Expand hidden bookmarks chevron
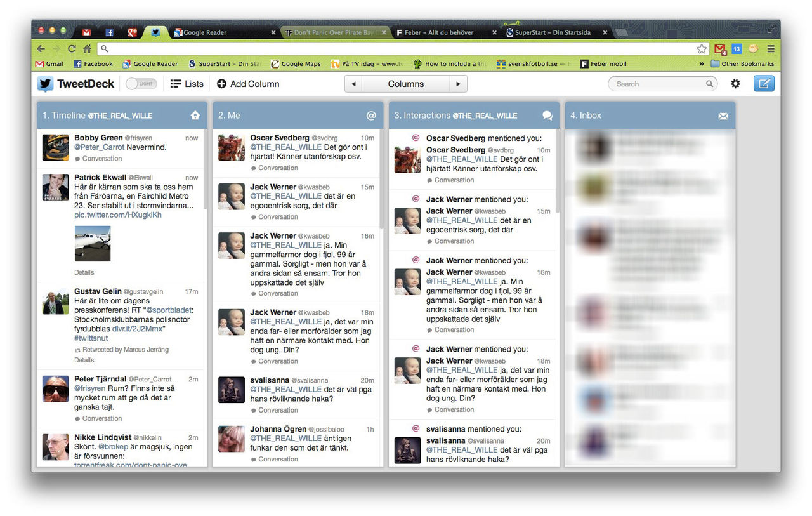This screenshot has height=516, width=812. pos(702,63)
